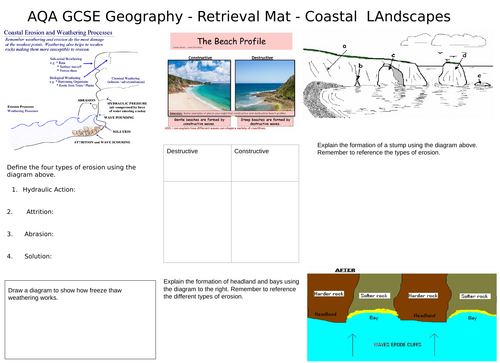The image size is (500, 363).
Task: Click Remember to reference the types of erosion
Action: pos(378,153)
